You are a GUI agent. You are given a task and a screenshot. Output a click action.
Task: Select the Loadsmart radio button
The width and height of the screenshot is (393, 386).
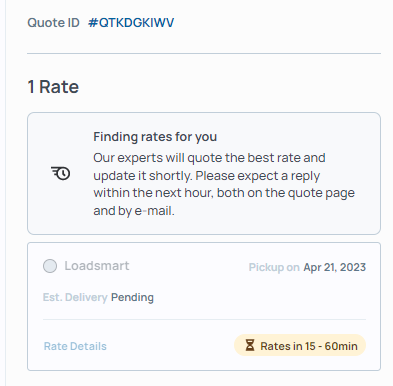(x=50, y=266)
